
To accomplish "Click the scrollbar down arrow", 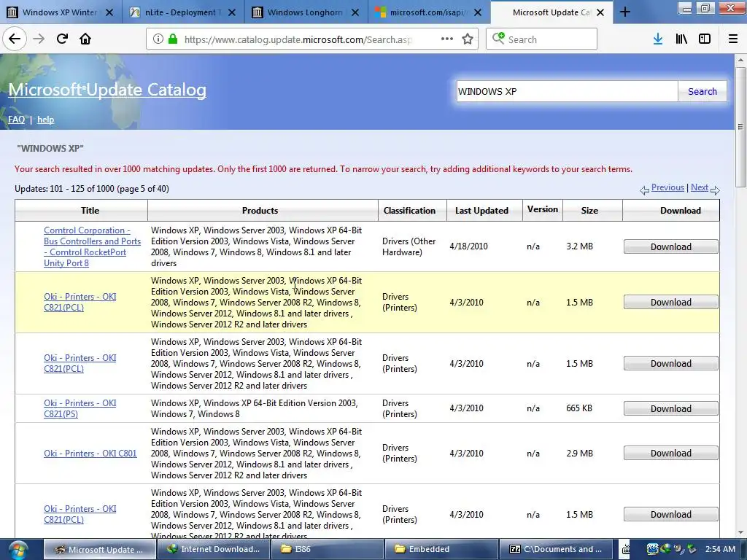I will (740, 533).
